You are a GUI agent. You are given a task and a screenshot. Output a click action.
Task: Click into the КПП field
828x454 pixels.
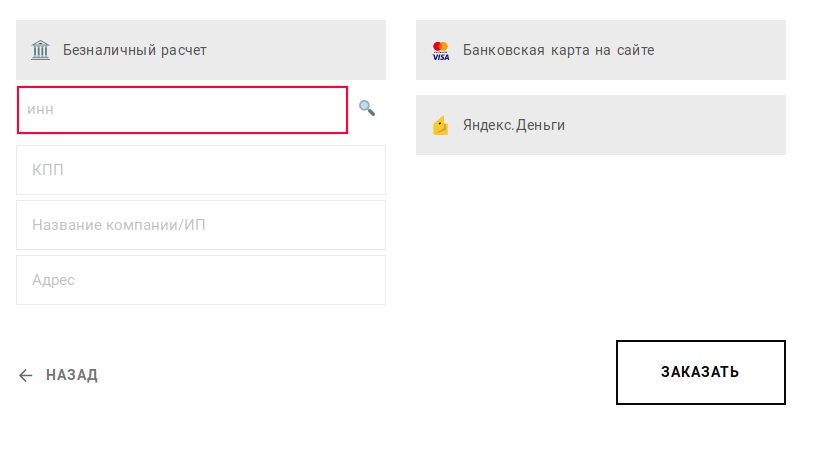pos(201,170)
